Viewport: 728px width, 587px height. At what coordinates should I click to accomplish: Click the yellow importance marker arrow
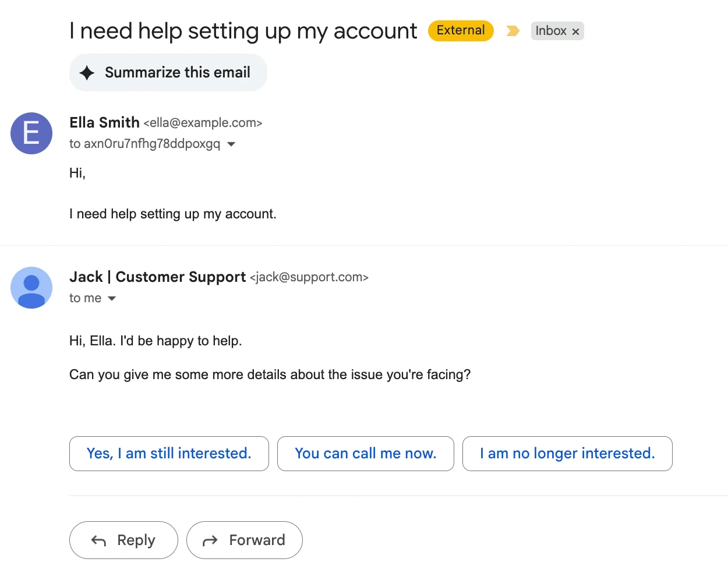[x=513, y=31]
